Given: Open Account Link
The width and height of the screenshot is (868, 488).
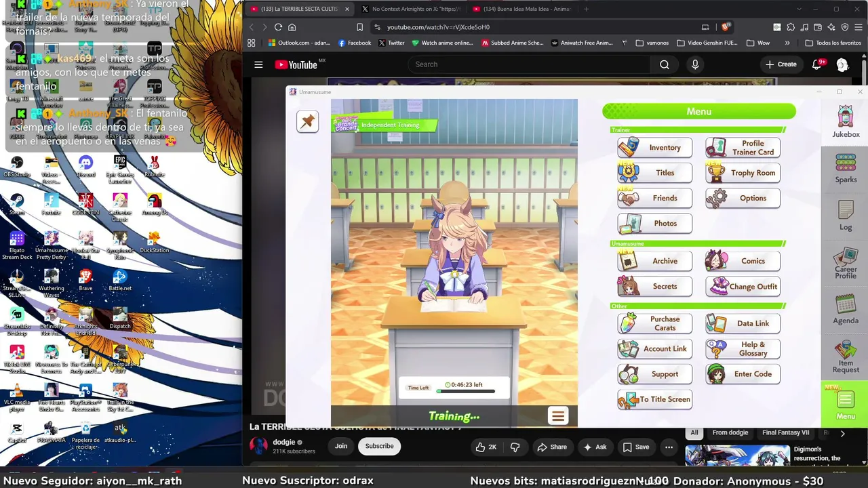Looking at the screenshot, I should (x=655, y=348).
